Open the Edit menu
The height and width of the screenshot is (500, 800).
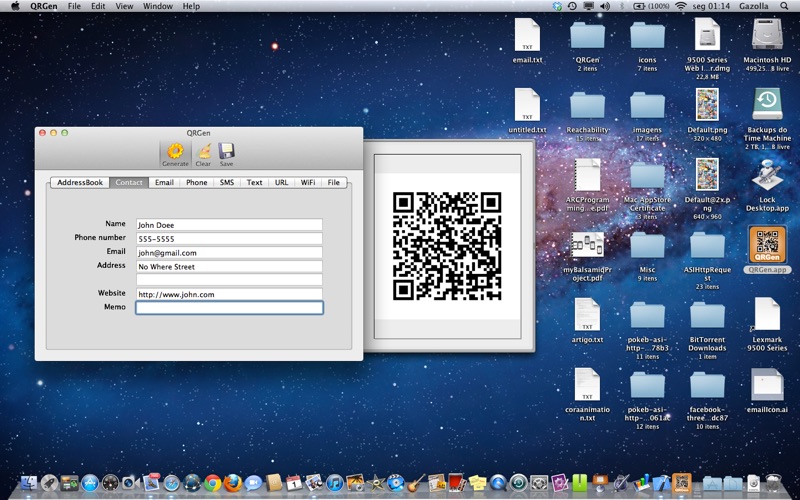pos(98,6)
